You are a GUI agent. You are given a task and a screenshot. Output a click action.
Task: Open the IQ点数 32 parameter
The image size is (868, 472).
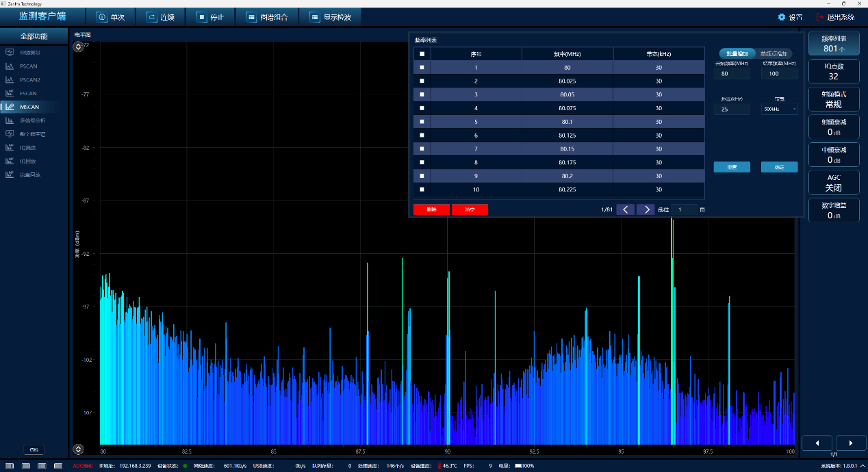coord(833,72)
